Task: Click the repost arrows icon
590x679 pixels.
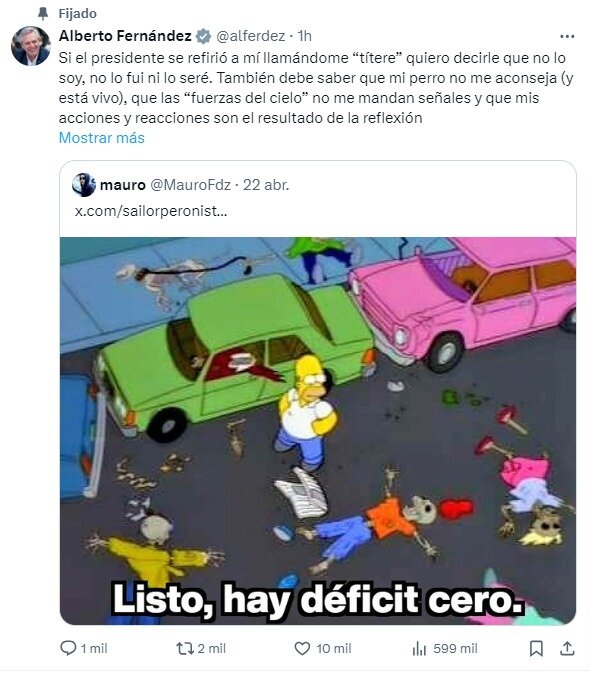Action: (185, 648)
